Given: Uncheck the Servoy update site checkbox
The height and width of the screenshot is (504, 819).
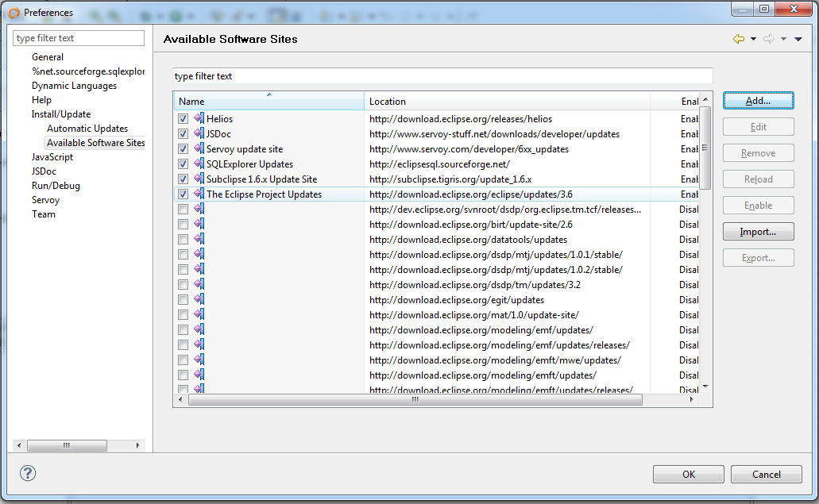Looking at the screenshot, I should 183,149.
